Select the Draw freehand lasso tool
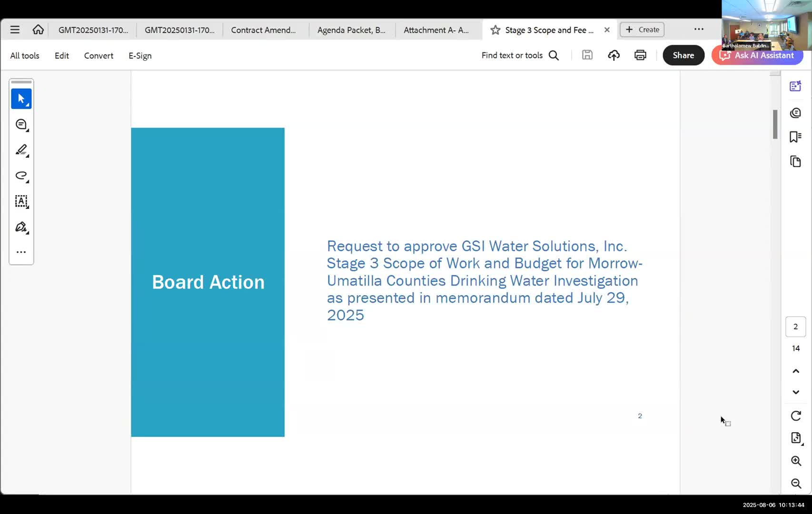The height and width of the screenshot is (514, 812). click(21, 176)
